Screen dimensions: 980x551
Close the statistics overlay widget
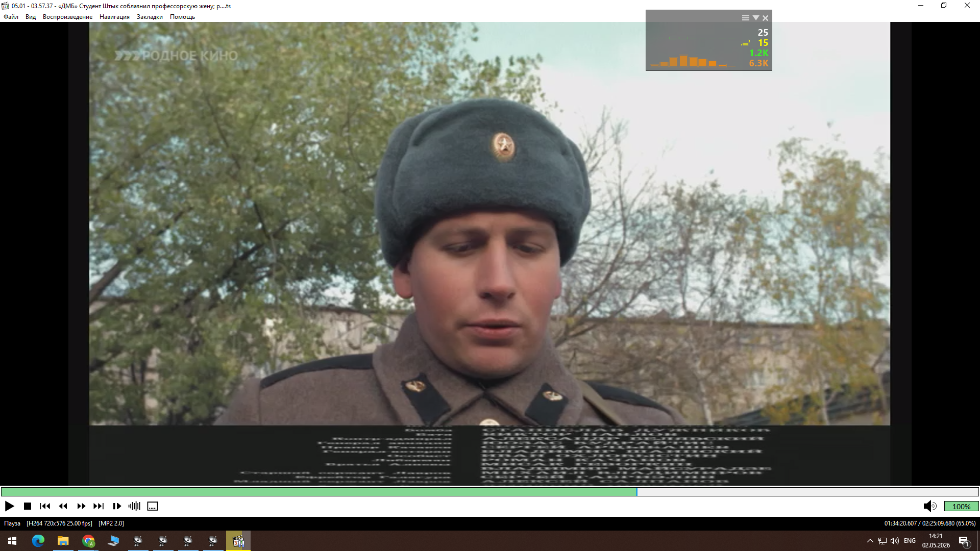[x=765, y=18]
